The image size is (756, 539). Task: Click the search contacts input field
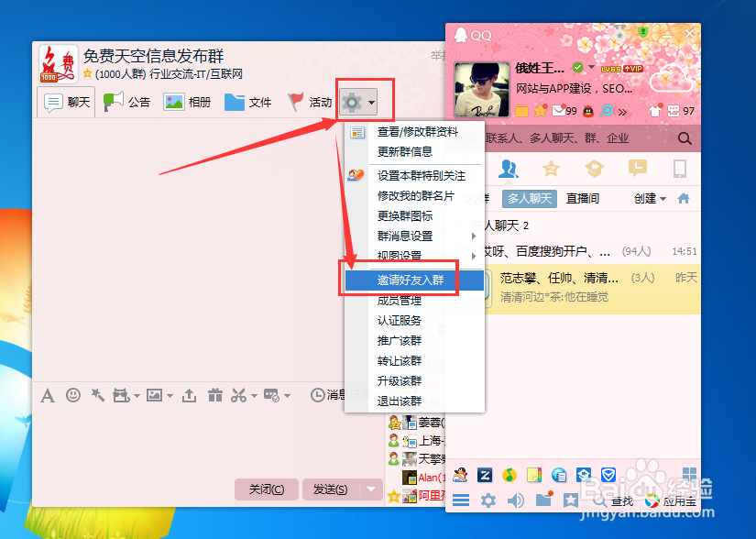point(562,138)
